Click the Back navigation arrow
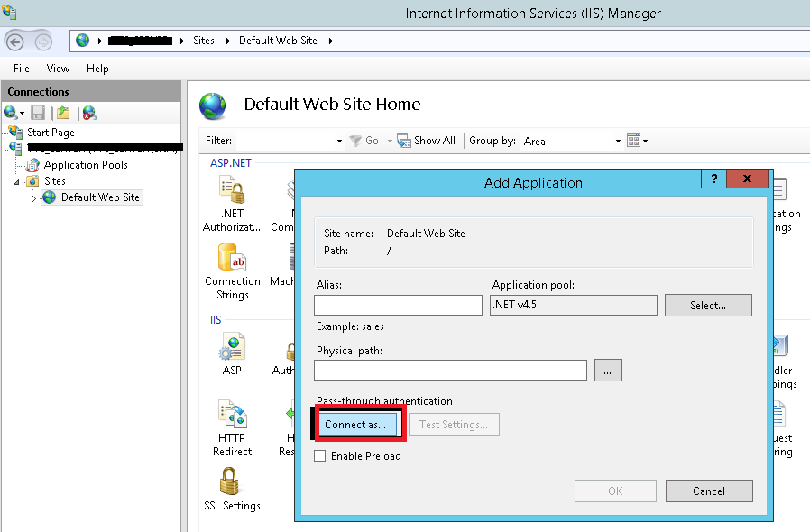 15,41
